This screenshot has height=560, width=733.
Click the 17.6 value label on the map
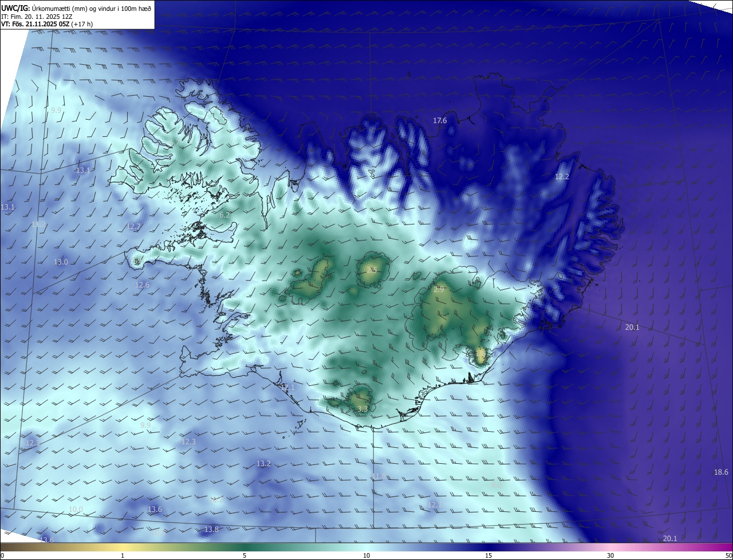440,120
